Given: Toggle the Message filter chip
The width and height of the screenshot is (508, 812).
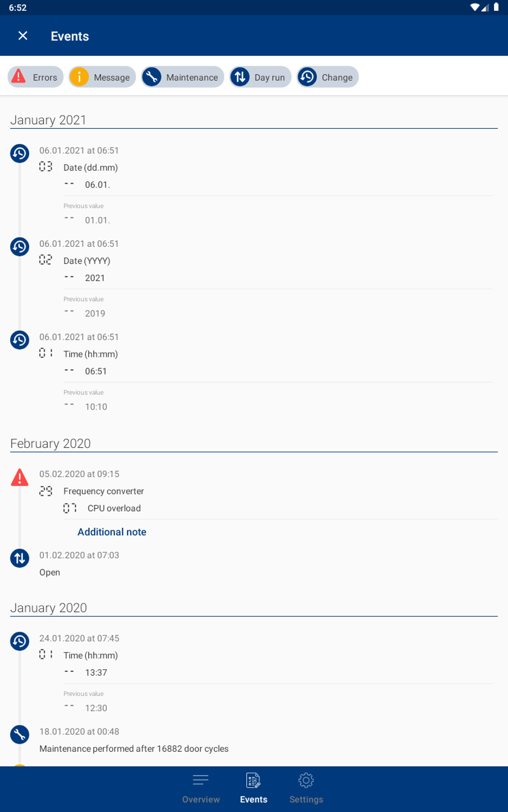Looking at the screenshot, I should pyautogui.click(x=103, y=77).
